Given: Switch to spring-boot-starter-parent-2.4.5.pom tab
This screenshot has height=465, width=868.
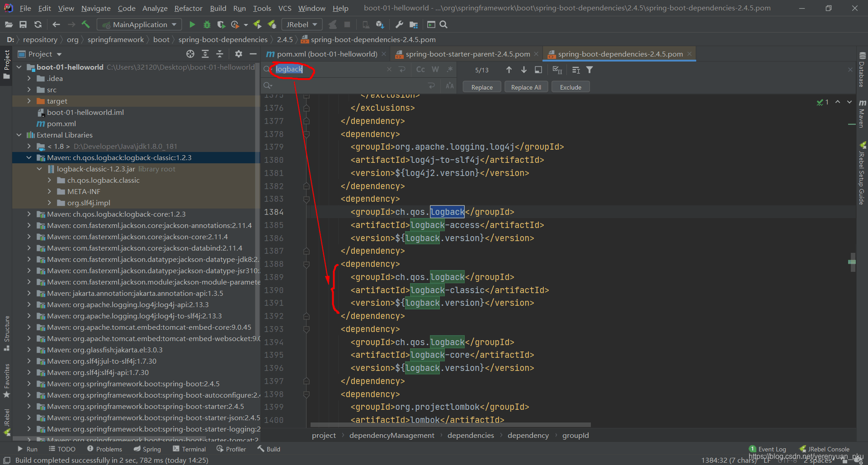Looking at the screenshot, I should pyautogui.click(x=467, y=54).
